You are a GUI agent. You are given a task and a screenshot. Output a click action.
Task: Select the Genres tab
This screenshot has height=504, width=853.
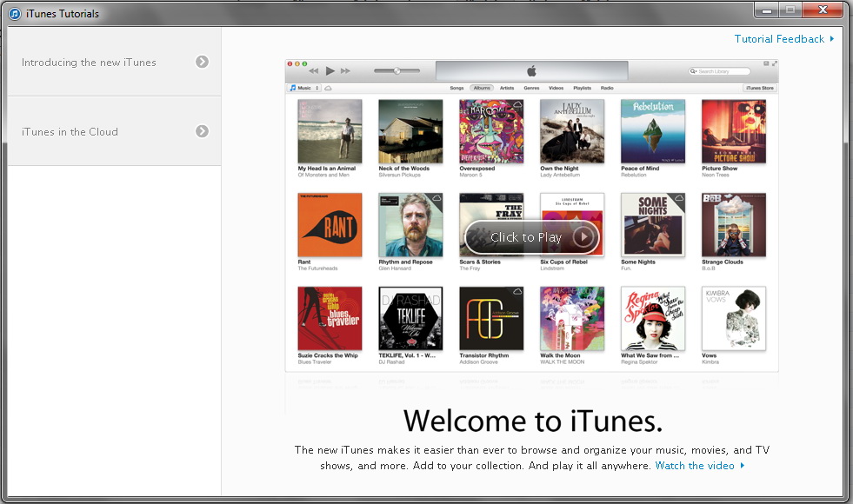(x=531, y=88)
